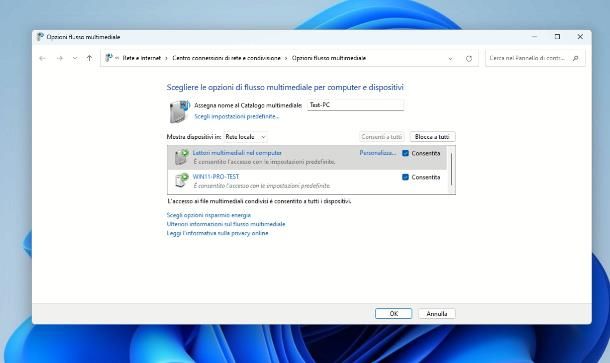Go up one folder level
The height and width of the screenshot is (363, 610).
(x=89, y=58)
